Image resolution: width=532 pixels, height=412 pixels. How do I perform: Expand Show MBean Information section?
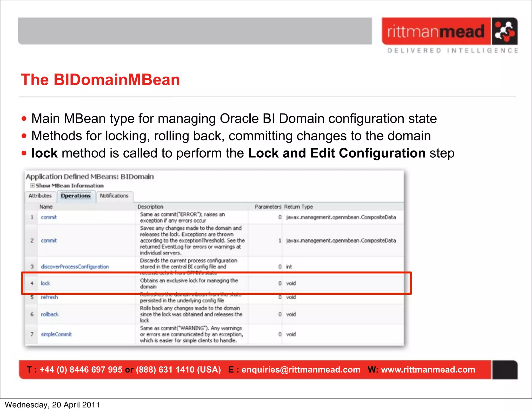coord(33,185)
